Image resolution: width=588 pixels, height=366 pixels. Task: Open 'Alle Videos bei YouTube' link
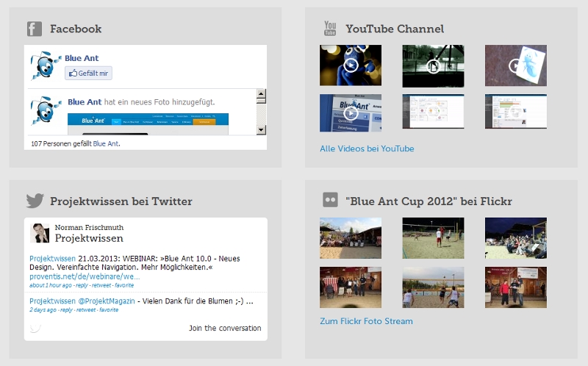click(367, 148)
